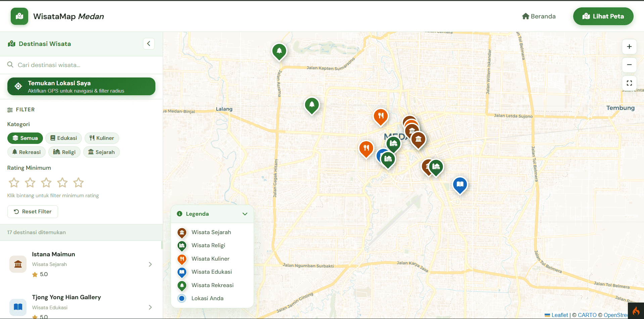
Task: Select recreation marker near Jalan Asrama top
Action: click(x=279, y=51)
